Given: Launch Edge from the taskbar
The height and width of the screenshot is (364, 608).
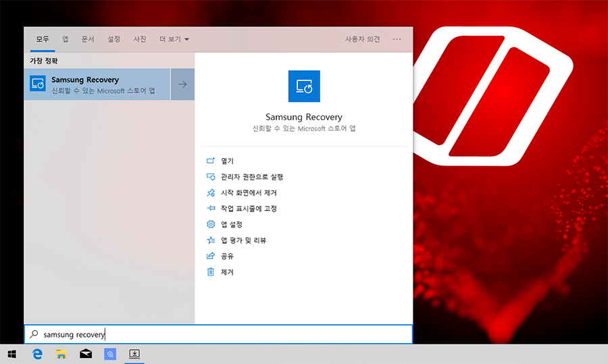Looking at the screenshot, I should 37,354.
